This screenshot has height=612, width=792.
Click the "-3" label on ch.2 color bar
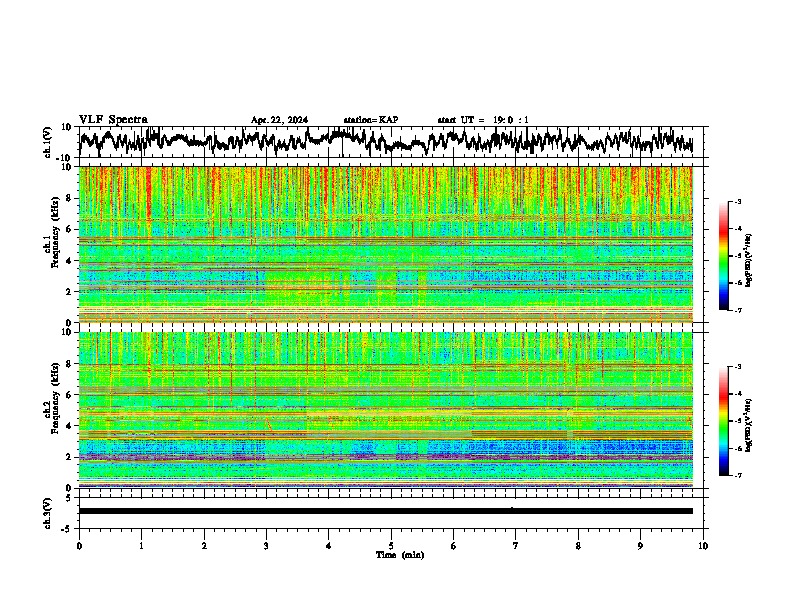tap(737, 367)
